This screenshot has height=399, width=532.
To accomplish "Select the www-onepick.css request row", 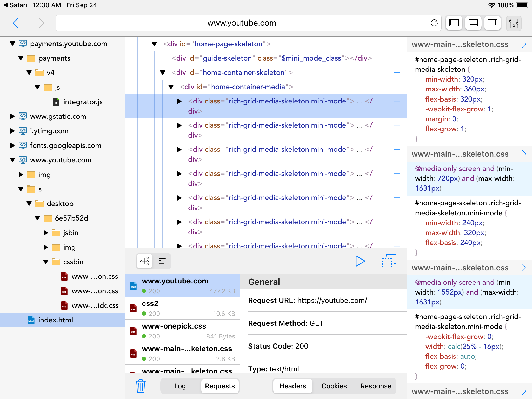I will (182, 331).
